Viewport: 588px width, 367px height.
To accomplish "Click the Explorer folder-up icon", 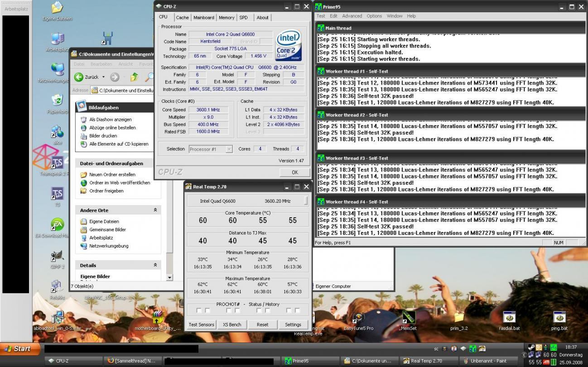I will point(134,77).
